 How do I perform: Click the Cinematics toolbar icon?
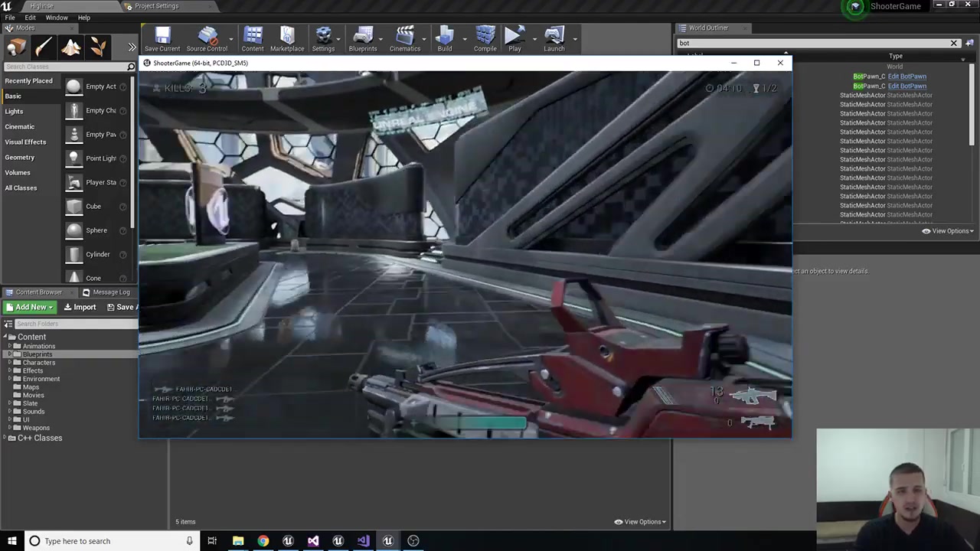[405, 39]
